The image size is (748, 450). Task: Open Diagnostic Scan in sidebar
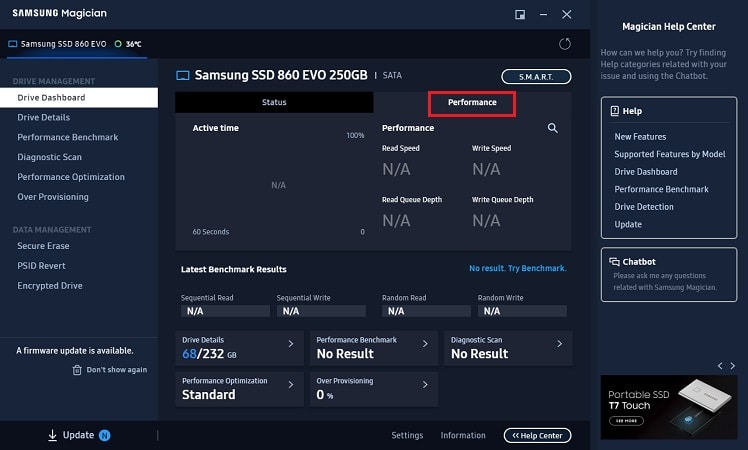tap(50, 157)
